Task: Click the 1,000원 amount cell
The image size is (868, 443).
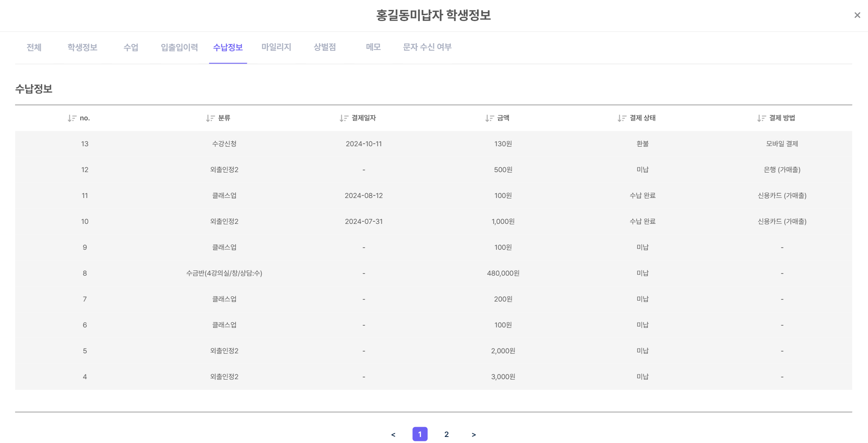Action: (x=503, y=222)
